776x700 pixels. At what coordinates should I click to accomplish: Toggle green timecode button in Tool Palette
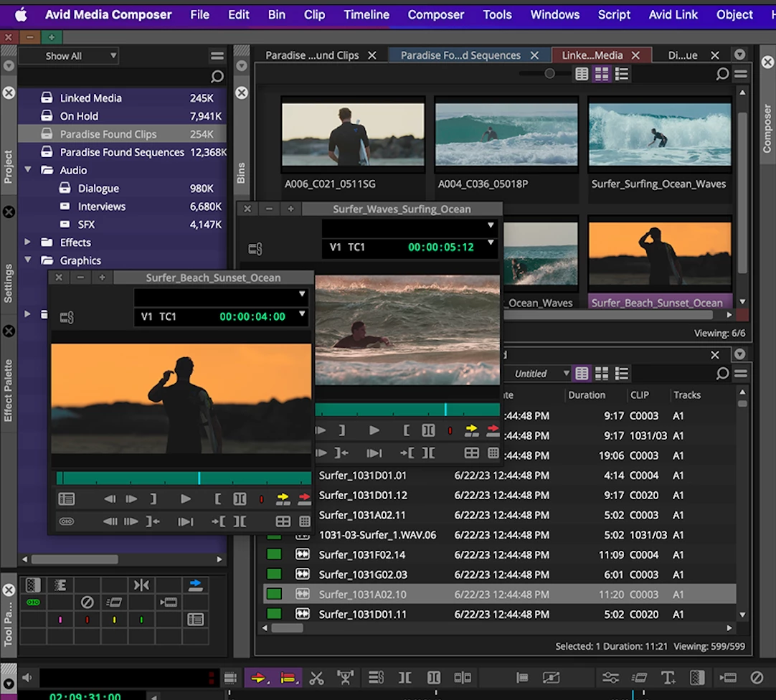tap(33, 602)
